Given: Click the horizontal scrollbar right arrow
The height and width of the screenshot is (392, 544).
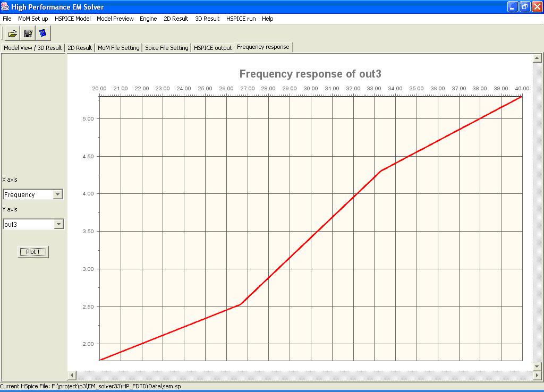Looking at the screenshot, I should click(x=537, y=376).
